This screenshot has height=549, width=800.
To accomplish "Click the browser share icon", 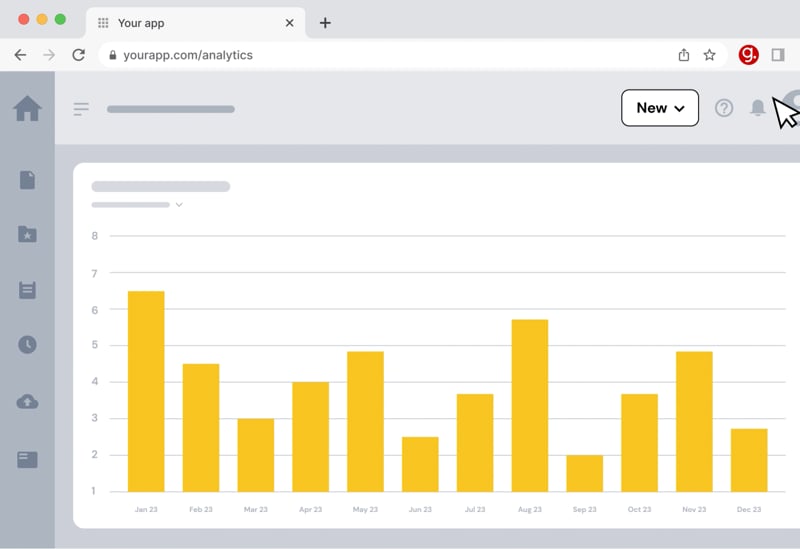I will pos(684,55).
